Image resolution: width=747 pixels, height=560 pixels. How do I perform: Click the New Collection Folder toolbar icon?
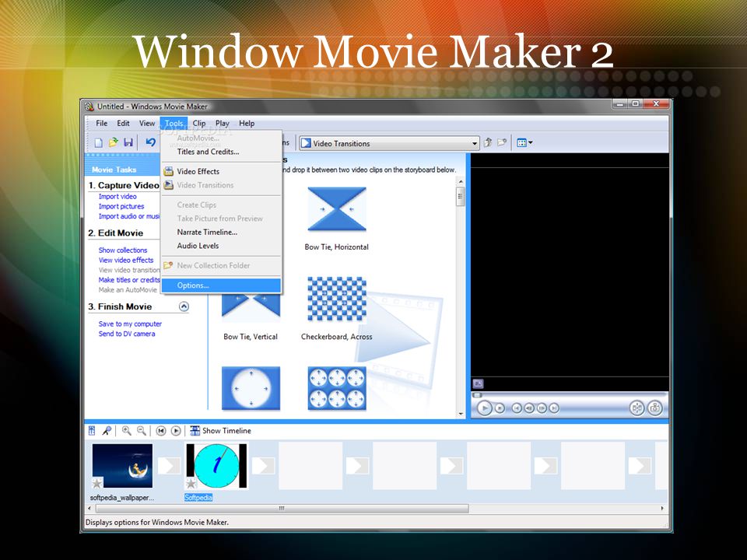pos(502,142)
